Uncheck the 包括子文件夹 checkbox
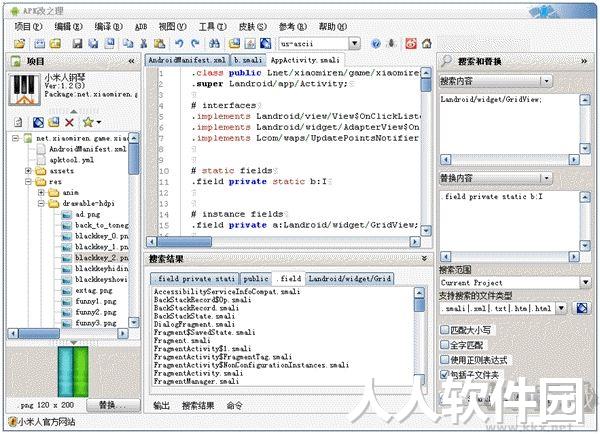Viewport: 600px width, 434px height. pos(445,375)
